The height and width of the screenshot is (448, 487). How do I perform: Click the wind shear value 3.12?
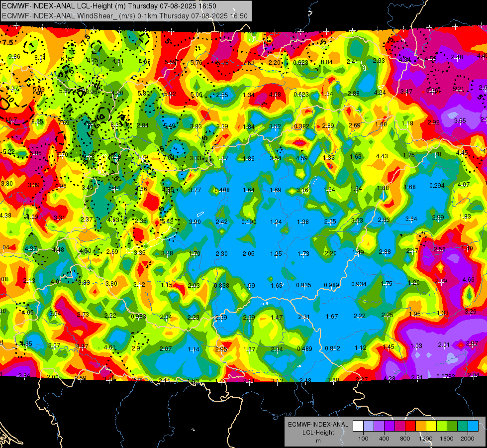click(139, 284)
